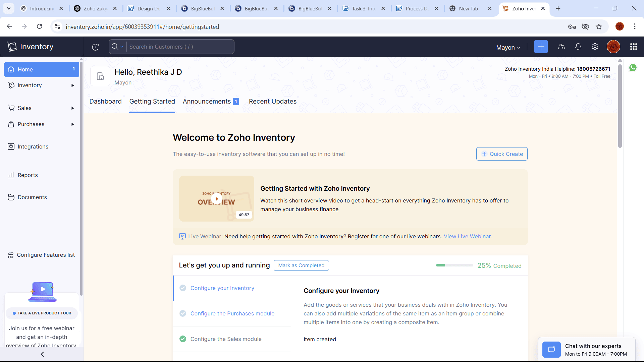Click the organization document icon beside greeting
Image resolution: width=644 pixels, height=362 pixels.
click(x=100, y=76)
